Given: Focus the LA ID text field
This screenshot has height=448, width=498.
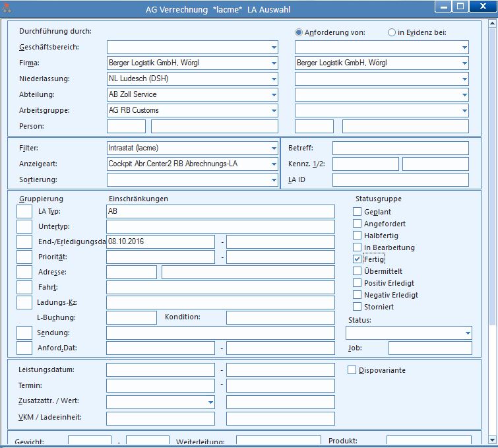Looking at the screenshot, I should coord(400,180).
